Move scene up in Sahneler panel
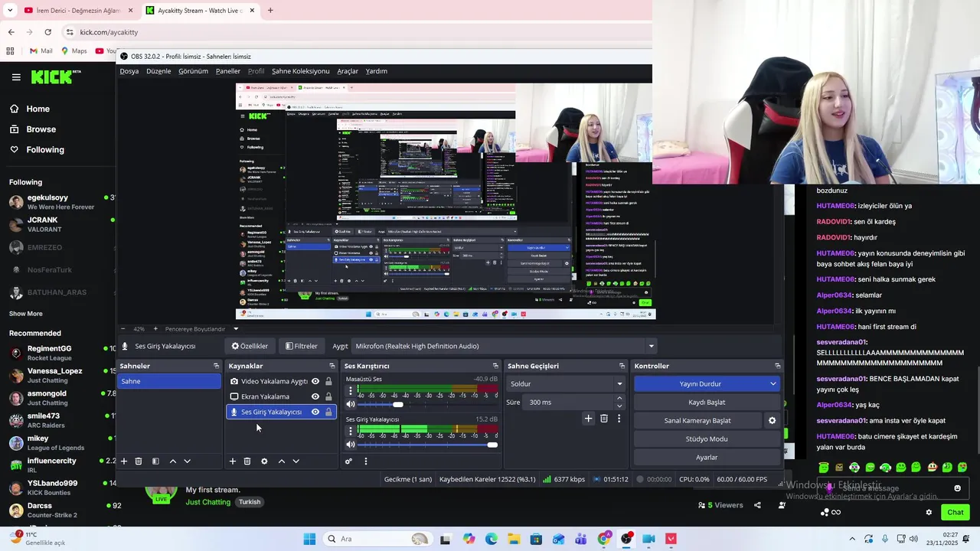Image resolution: width=980 pixels, height=551 pixels. (x=173, y=461)
